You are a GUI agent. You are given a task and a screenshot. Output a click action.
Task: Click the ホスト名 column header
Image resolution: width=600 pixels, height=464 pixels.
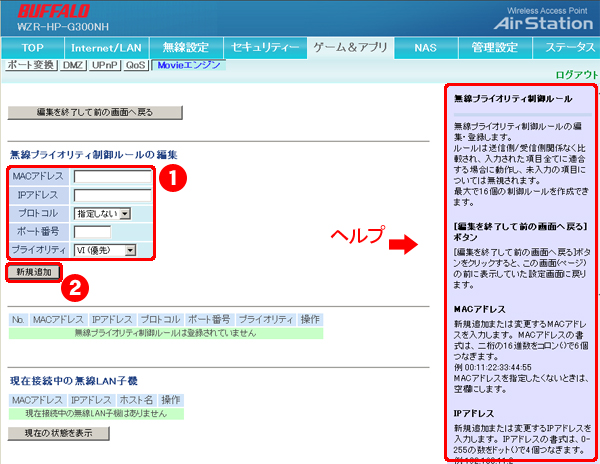pos(137,400)
